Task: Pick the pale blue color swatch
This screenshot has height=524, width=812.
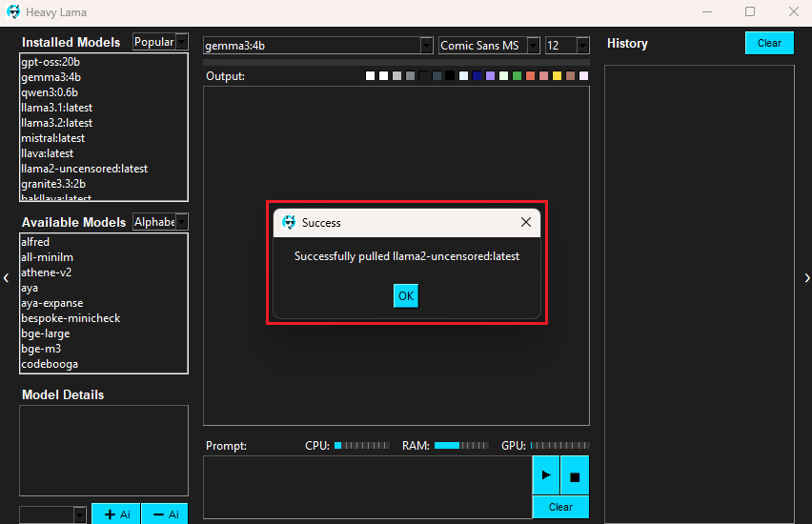Action: coord(463,76)
